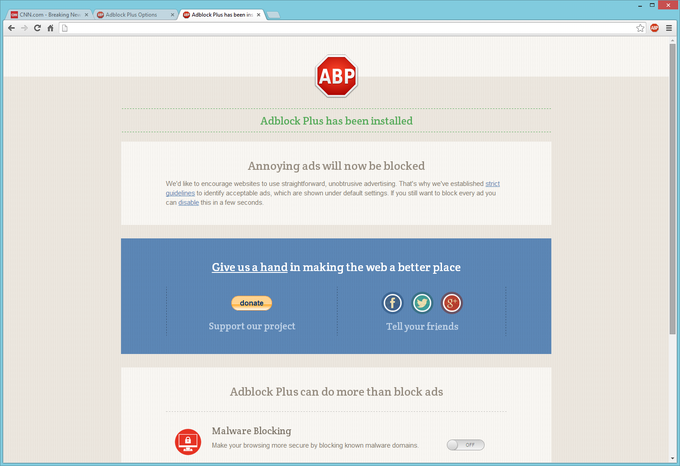Image resolution: width=680 pixels, height=466 pixels.
Task: Turn on the Malware Blocking OFF switch
Action: (x=465, y=445)
